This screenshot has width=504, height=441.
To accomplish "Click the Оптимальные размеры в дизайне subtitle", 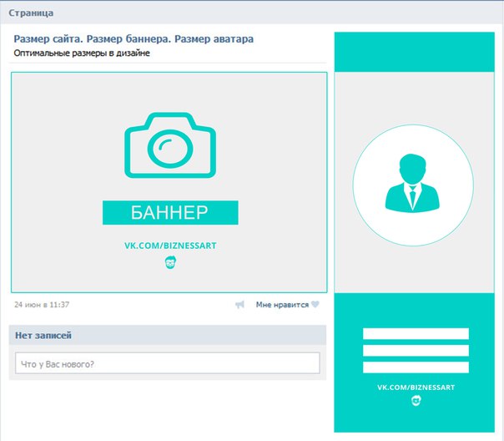I will point(82,53).
